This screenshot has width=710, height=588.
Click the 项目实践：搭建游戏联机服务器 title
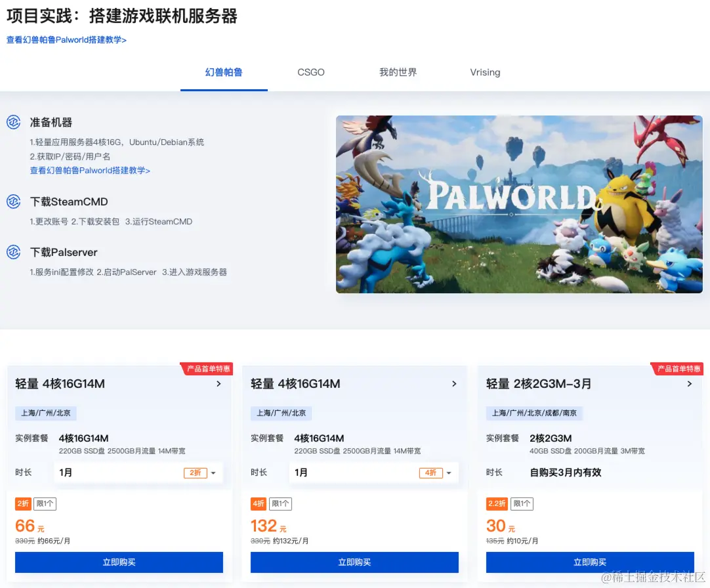[122, 16]
